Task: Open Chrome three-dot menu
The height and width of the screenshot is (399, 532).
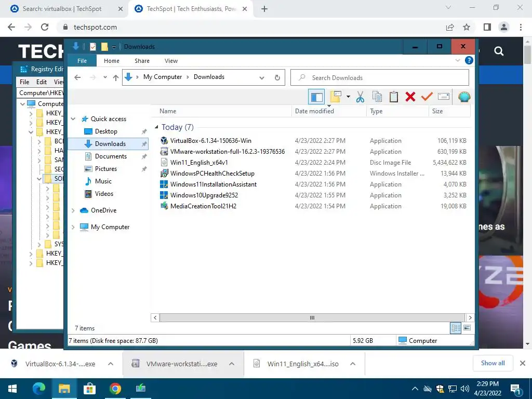Action: click(521, 27)
